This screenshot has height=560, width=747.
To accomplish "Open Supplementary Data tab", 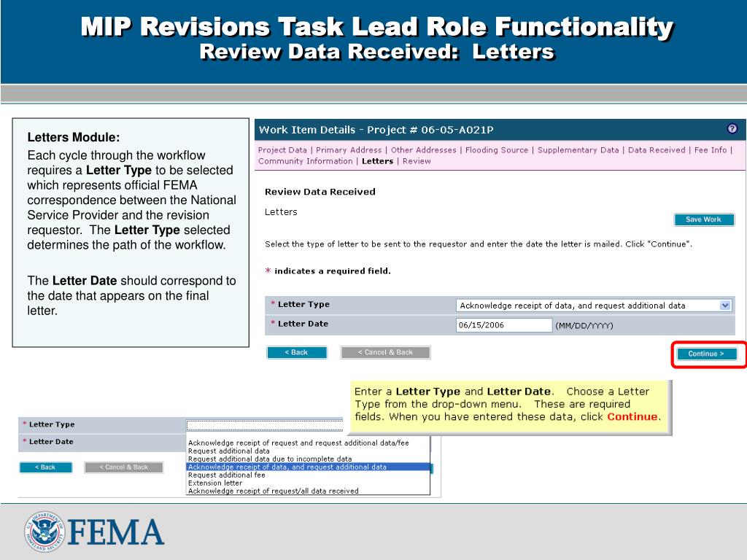I will coord(578,150).
